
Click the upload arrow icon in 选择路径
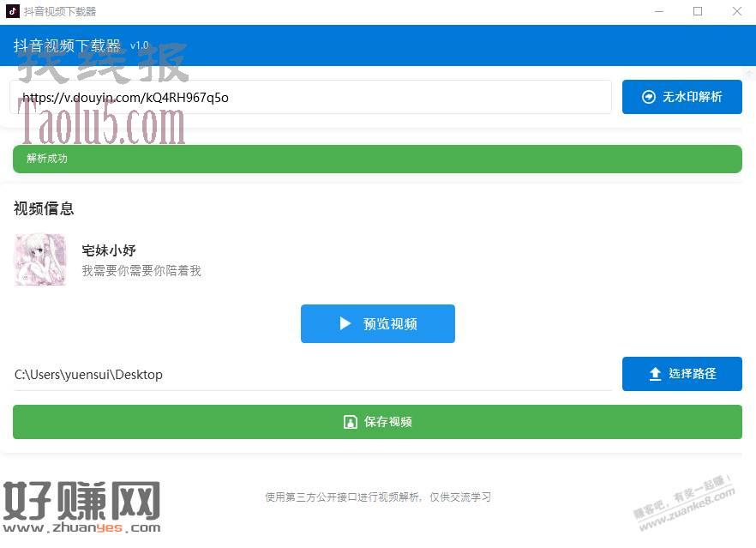[655, 374]
